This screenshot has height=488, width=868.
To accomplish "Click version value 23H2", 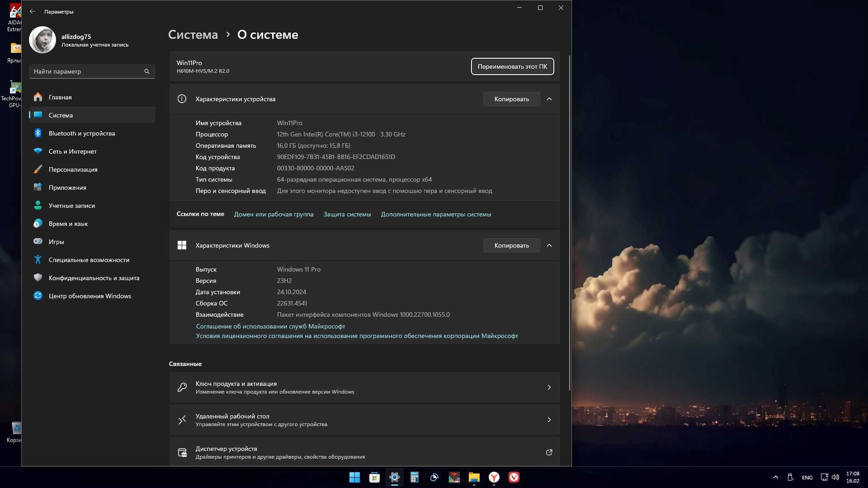I will [x=284, y=281].
